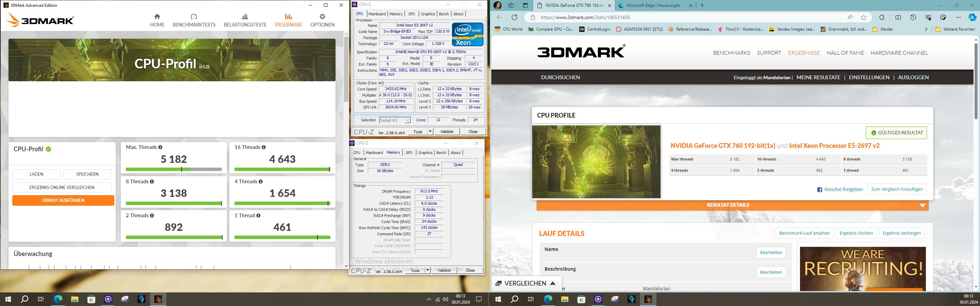
Task: Show hidden tray icons on left taskbar
Action: [x=429, y=299]
